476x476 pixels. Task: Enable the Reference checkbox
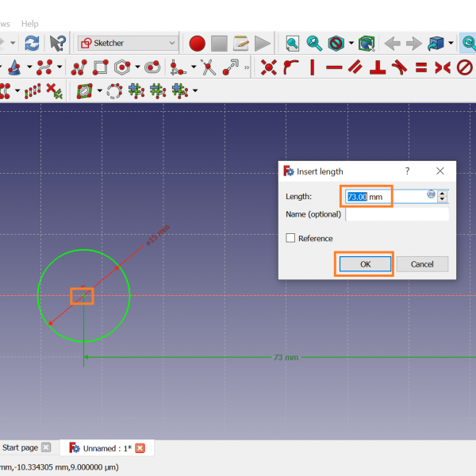click(x=290, y=238)
